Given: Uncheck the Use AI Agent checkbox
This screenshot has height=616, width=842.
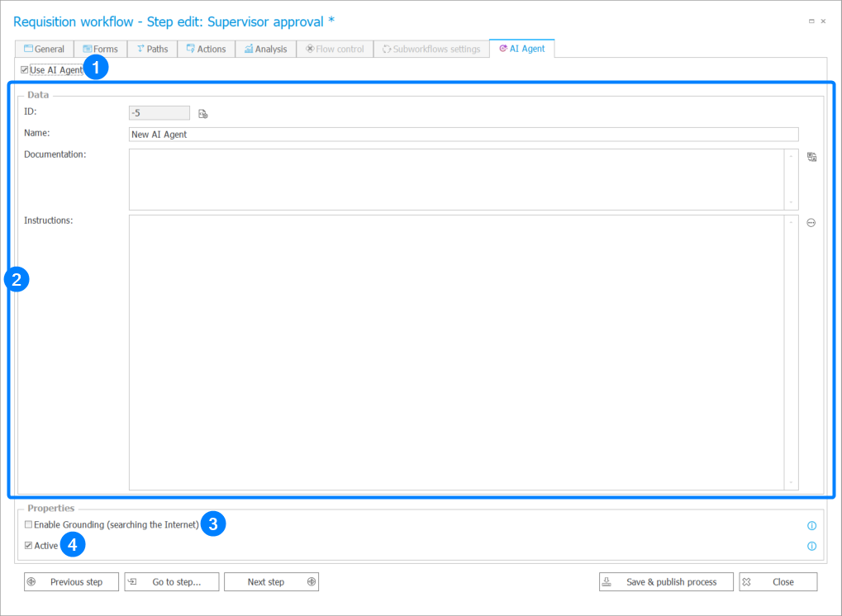Looking at the screenshot, I should click(x=25, y=70).
